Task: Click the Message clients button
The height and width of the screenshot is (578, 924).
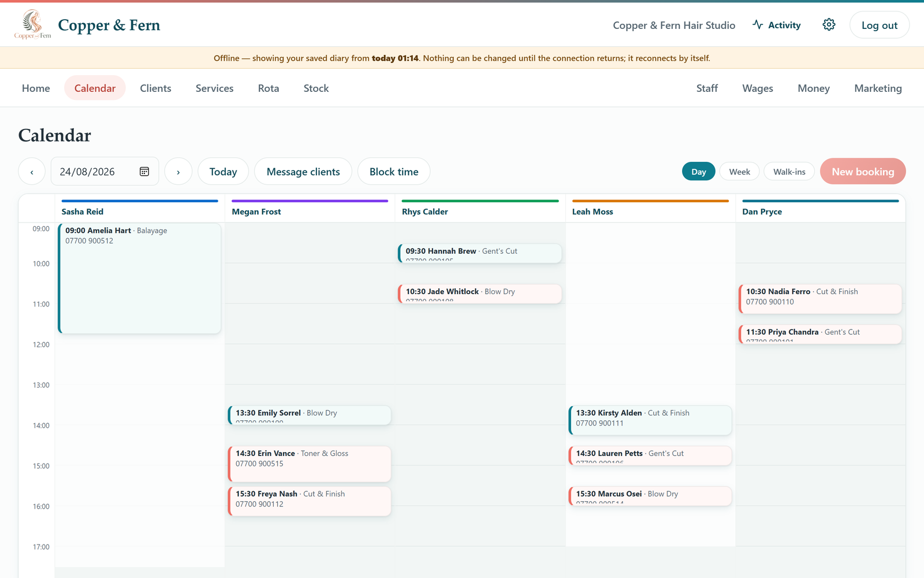Action: pos(303,172)
